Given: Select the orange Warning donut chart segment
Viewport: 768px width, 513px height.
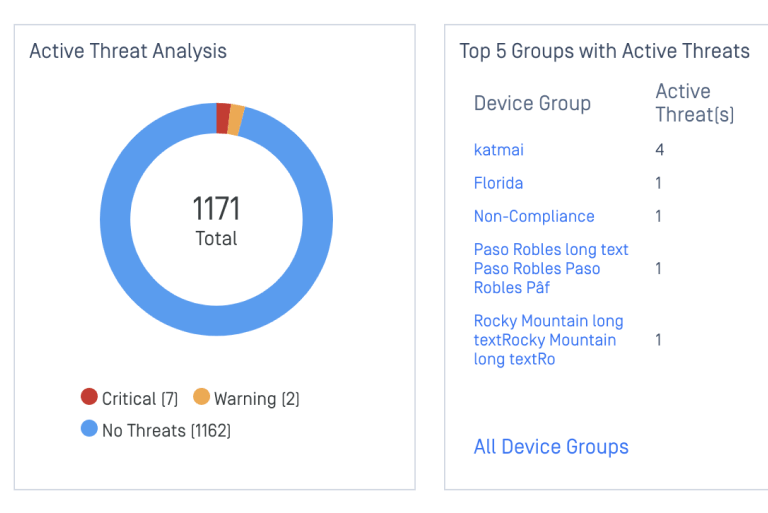Looking at the screenshot, I should pyautogui.click(x=236, y=120).
